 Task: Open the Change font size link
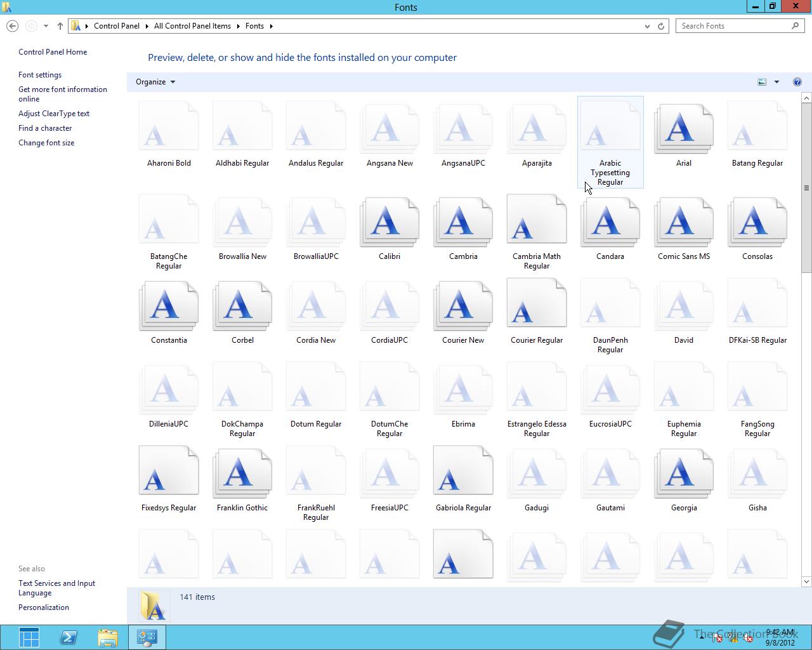coord(46,143)
